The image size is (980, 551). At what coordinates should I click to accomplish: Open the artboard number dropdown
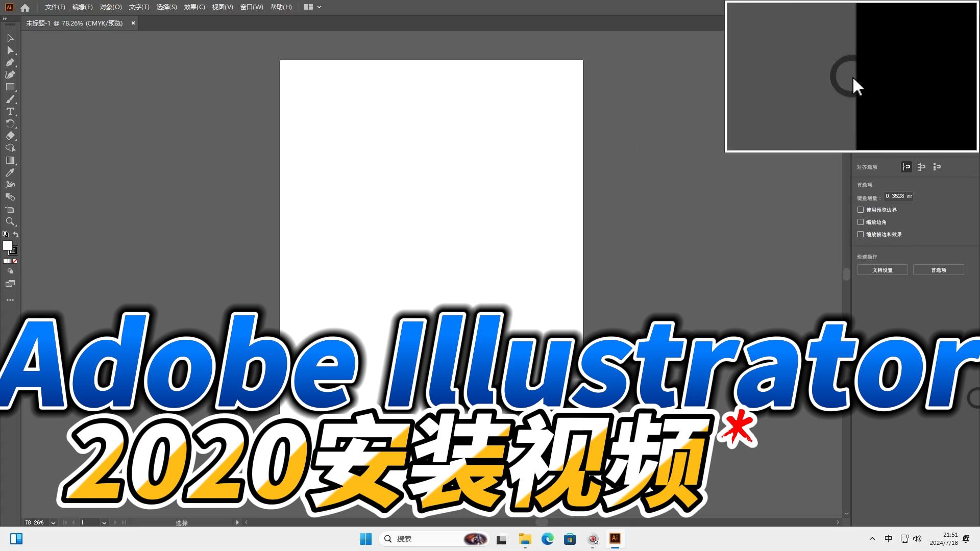point(104,523)
